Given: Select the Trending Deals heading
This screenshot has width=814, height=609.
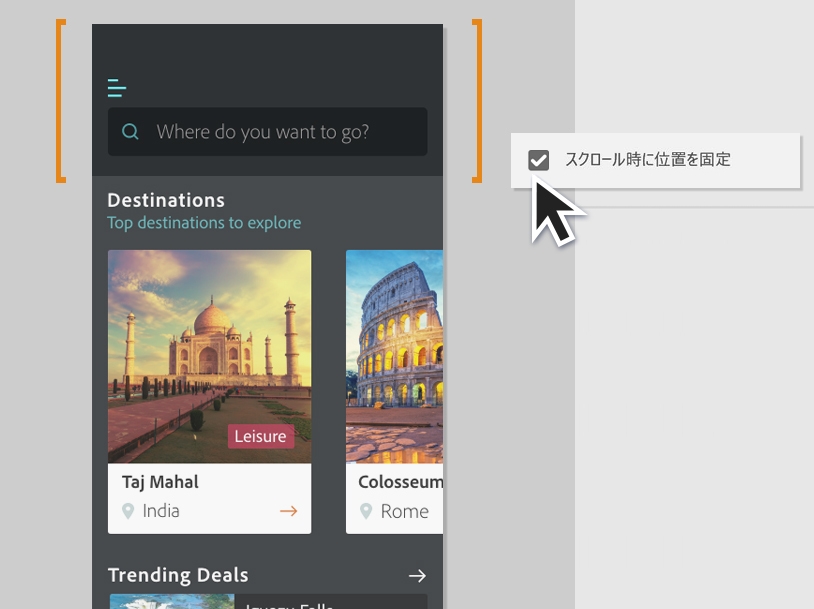Looking at the screenshot, I should 178,575.
